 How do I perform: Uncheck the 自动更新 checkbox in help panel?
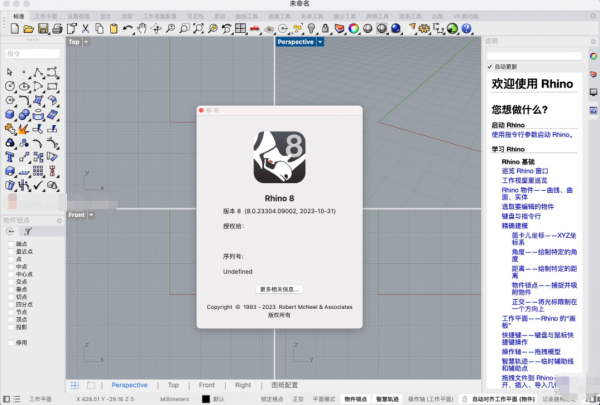[x=490, y=67]
